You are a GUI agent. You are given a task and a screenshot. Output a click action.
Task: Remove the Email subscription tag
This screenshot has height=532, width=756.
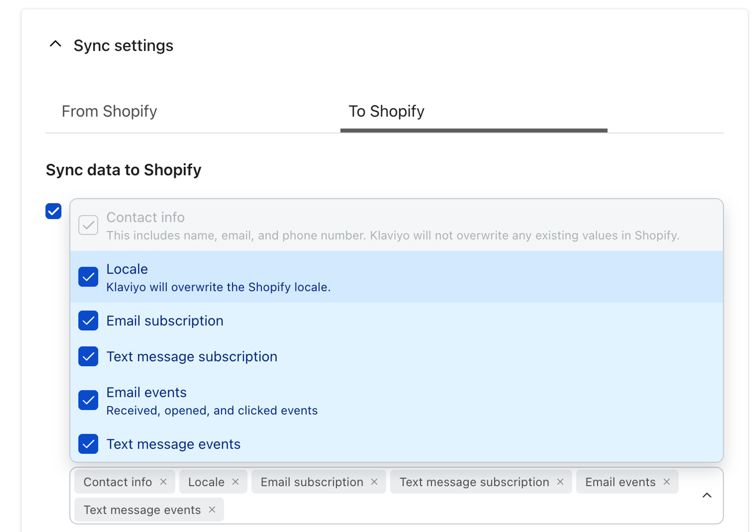click(374, 481)
